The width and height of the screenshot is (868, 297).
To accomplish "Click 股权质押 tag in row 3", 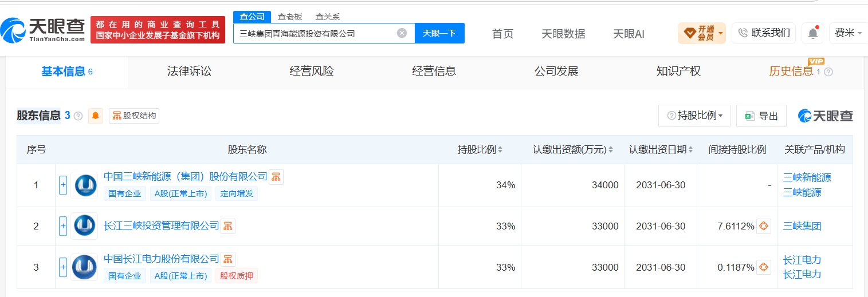I will coord(237,276).
